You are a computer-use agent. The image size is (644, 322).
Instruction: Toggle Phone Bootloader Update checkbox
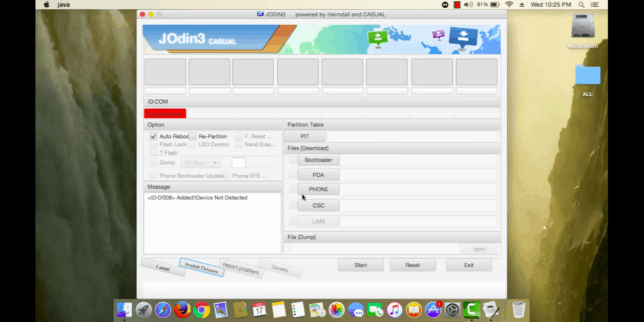(x=153, y=176)
